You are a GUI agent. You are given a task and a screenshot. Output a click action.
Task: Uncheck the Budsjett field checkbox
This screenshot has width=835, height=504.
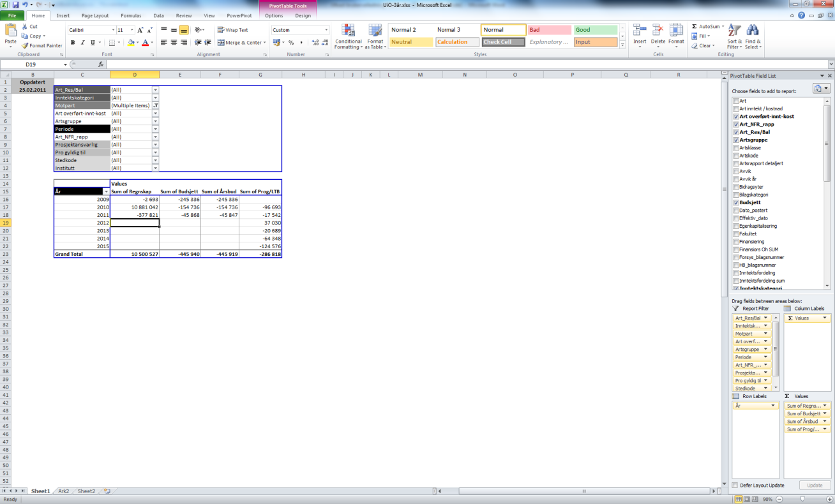(736, 202)
